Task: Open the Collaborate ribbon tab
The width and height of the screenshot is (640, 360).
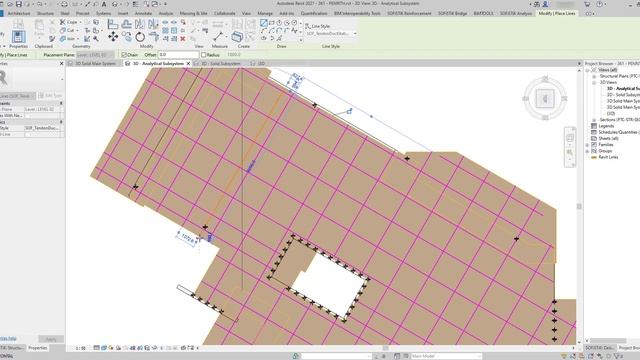Action: point(224,13)
